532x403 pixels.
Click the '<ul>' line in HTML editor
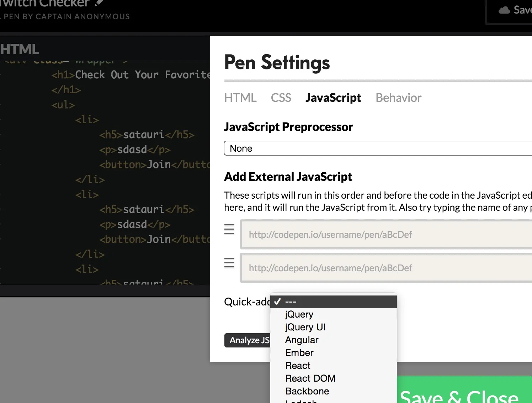point(63,105)
